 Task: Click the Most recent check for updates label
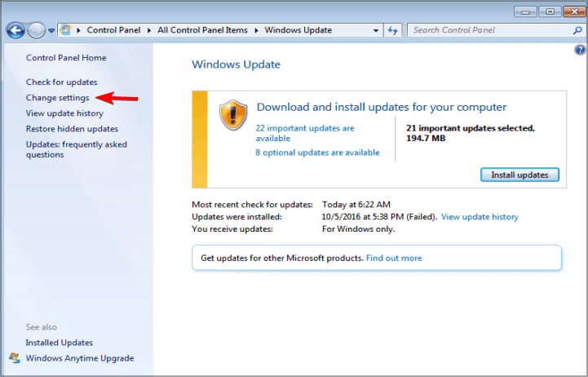[x=252, y=205]
